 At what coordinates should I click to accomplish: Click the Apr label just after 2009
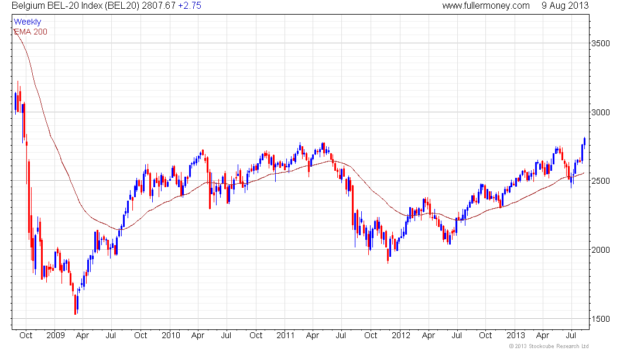[83, 335]
